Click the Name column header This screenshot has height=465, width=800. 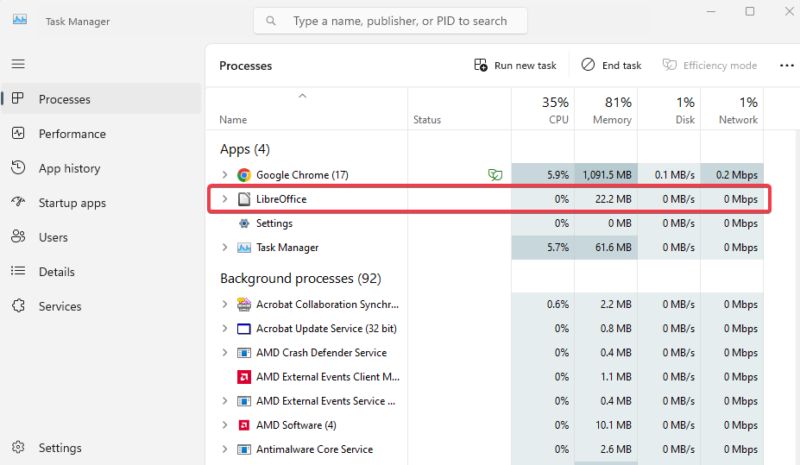tap(307, 109)
